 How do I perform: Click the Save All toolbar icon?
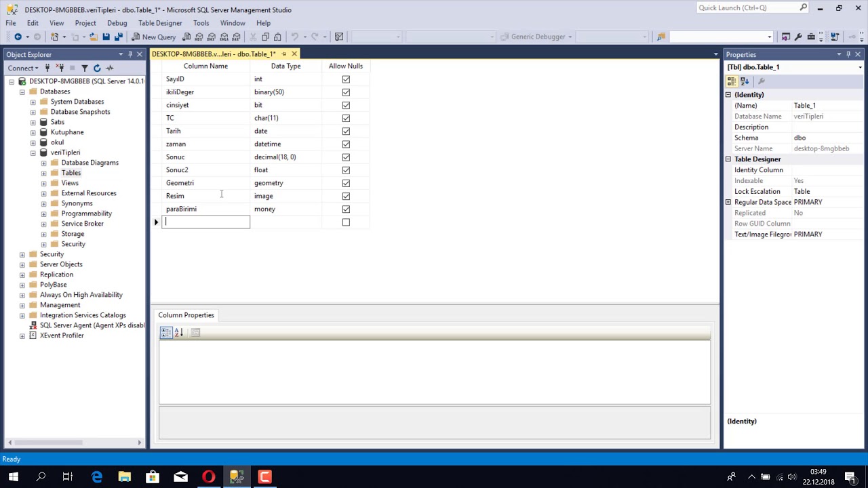click(x=119, y=37)
